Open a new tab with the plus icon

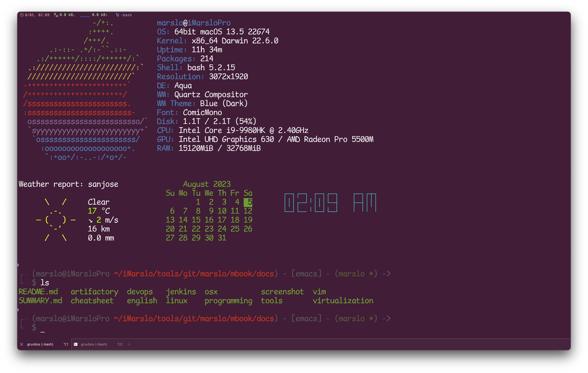[129, 344]
